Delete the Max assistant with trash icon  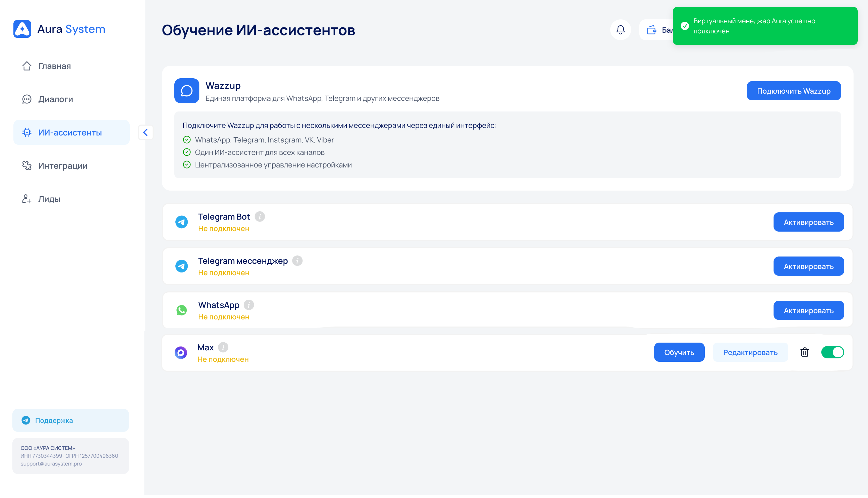pyautogui.click(x=804, y=352)
